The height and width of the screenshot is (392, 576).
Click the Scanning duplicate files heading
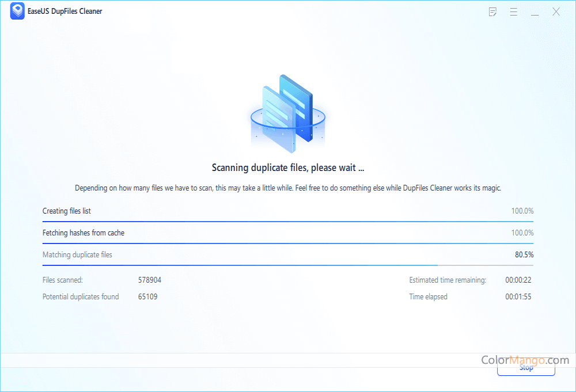click(x=288, y=168)
